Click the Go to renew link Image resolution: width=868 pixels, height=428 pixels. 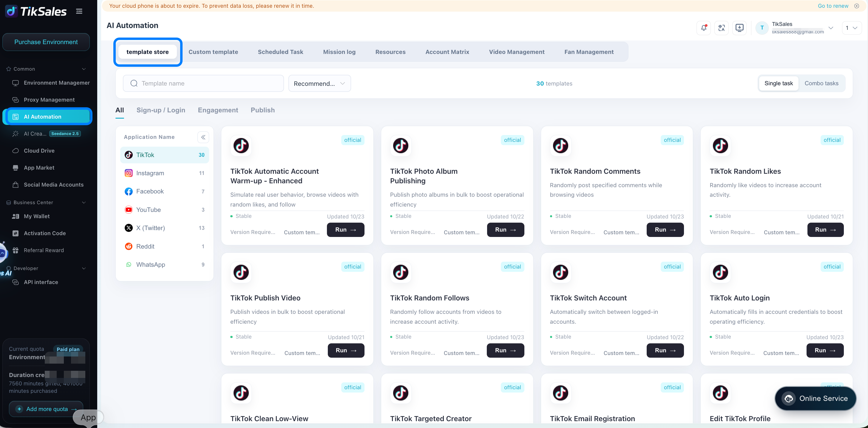pyautogui.click(x=833, y=6)
